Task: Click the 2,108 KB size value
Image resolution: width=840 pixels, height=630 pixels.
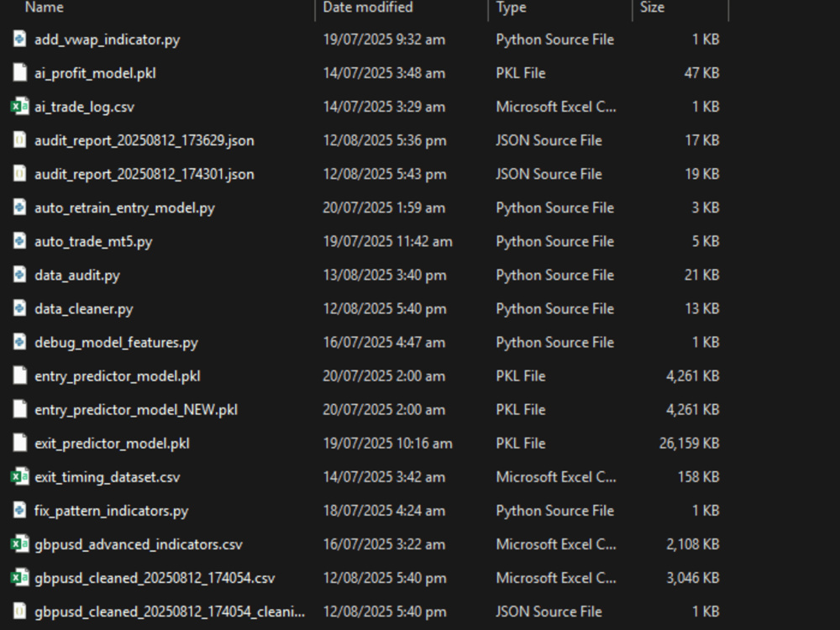Action: [693, 545]
